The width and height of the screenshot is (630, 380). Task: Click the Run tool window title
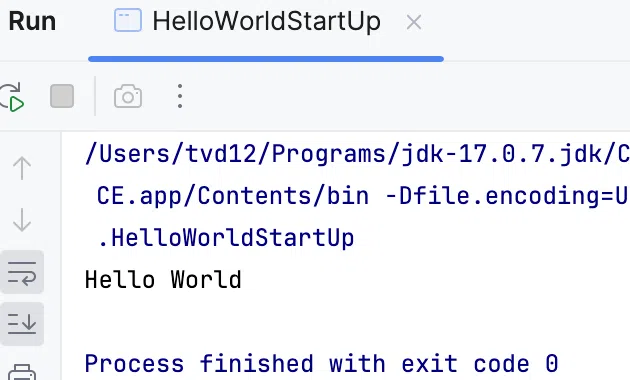click(x=32, y=21)
